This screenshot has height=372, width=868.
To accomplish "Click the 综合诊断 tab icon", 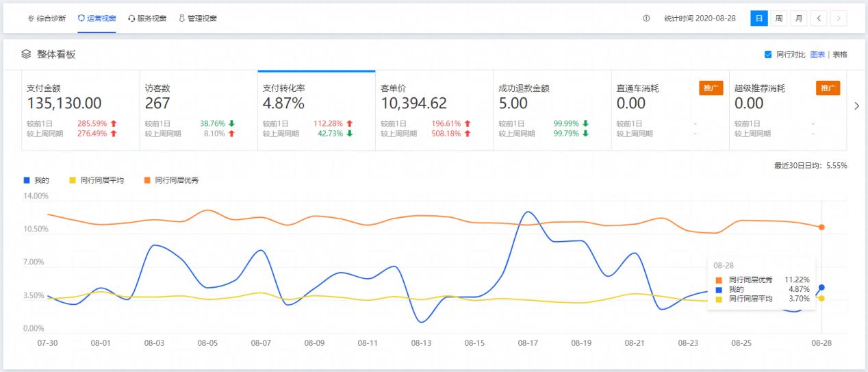I will coord(31,18).
